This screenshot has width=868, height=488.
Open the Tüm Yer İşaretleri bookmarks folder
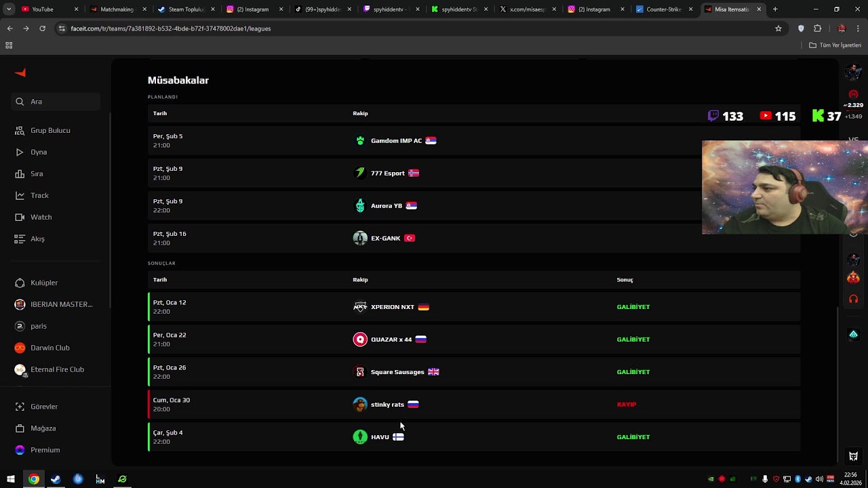(835, 45)
